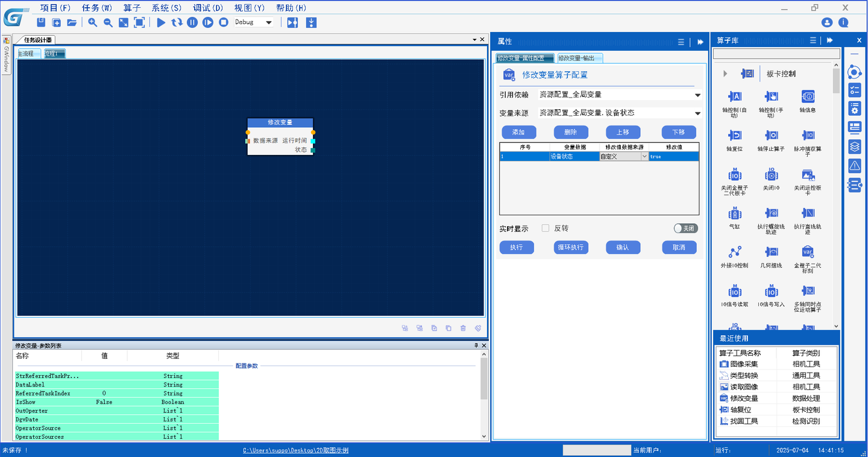Click the download arrow toolbar icon
The image size is (868, 457).
tap(311, 22)
